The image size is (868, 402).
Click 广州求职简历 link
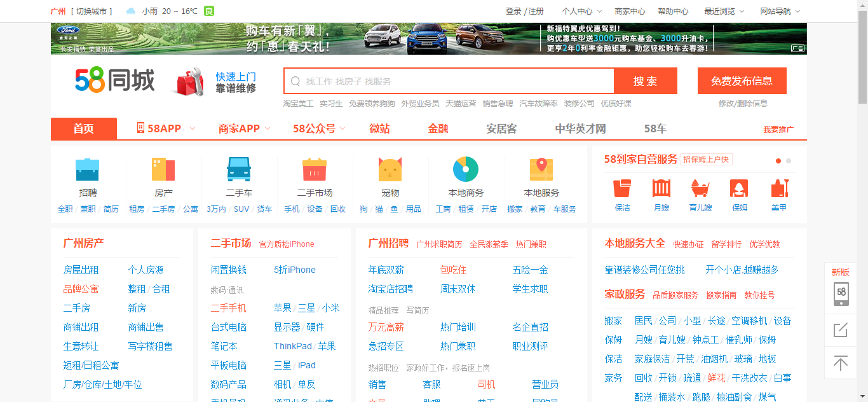[x=439, y=244]
